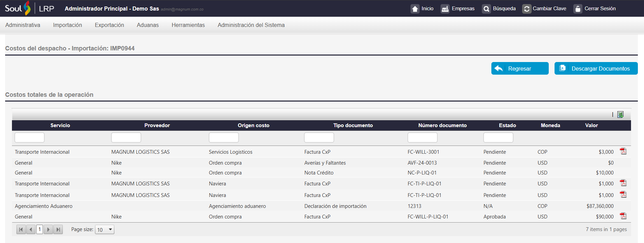Sort by Origen costo column header
Image resolution: width=644 pixels, height=243 pixels.
click(x=253, y=125)
